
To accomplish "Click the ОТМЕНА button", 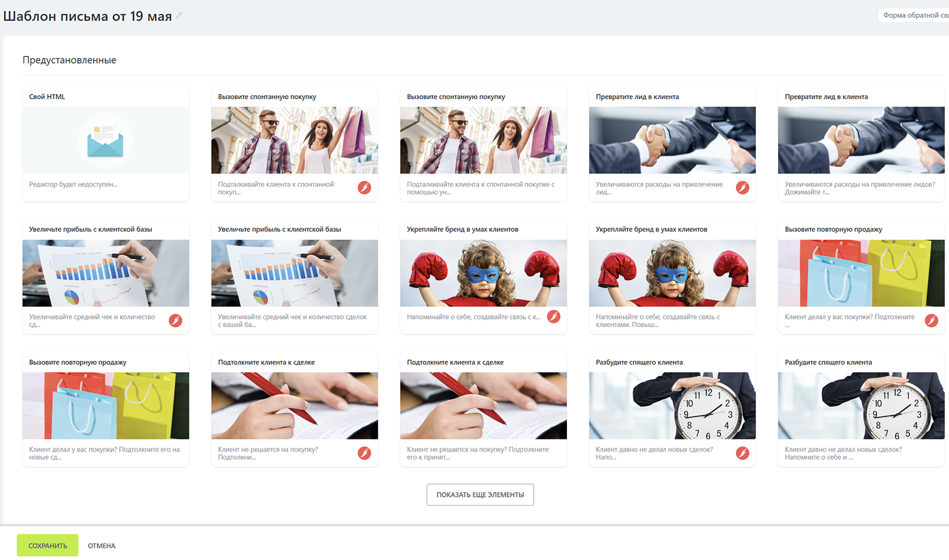I will click(x=101, y=546).
